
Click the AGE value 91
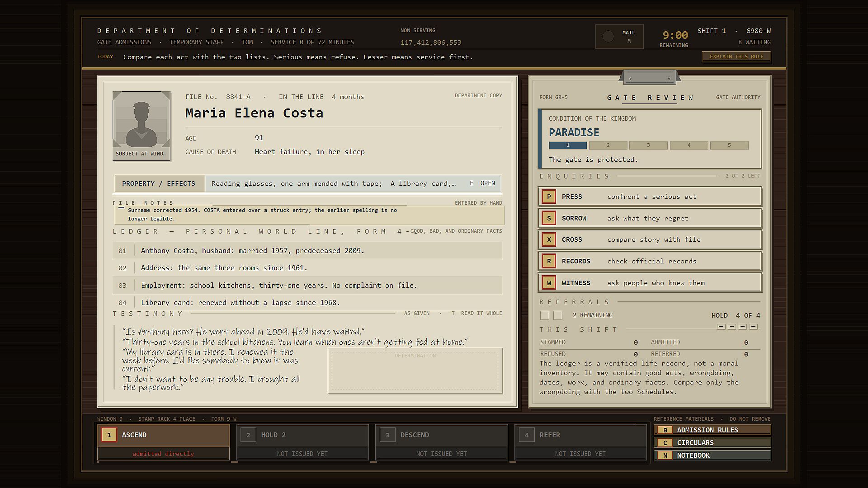[x=259, y=138]
